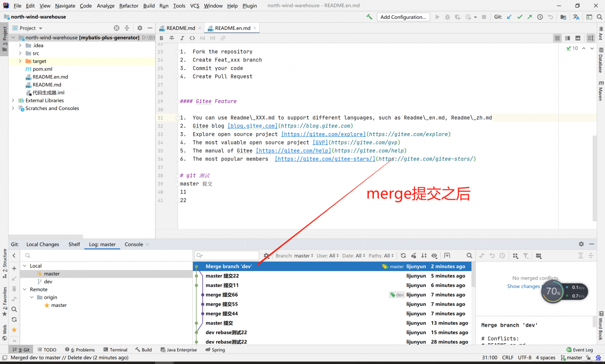
Task: Expand the src folder
Action: click(20, 53)
